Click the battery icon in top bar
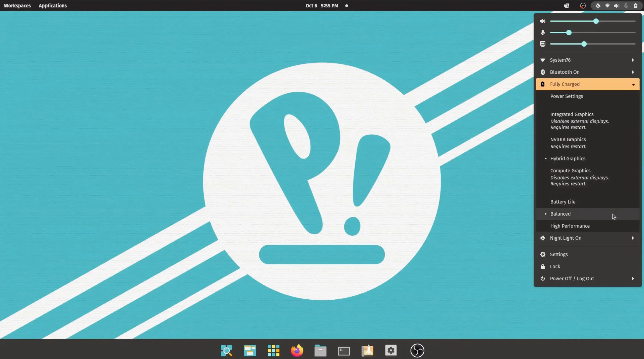The width and height of the screenshot is (644, 359). click(635, 6)
